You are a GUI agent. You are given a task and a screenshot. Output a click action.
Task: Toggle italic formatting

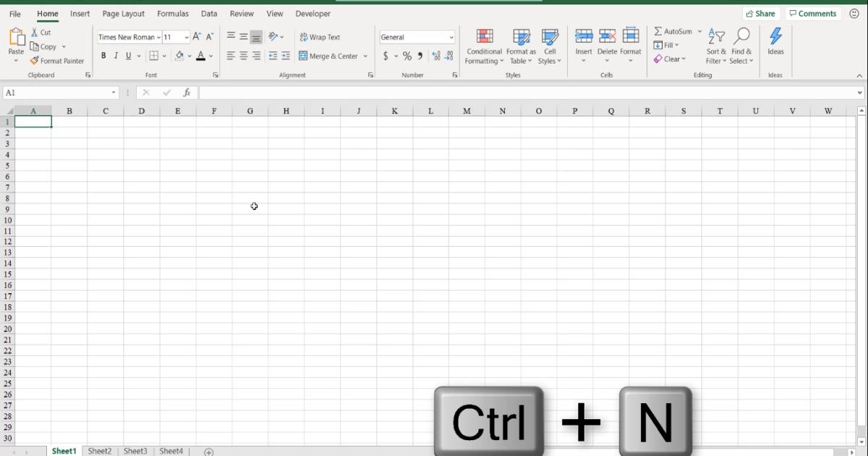point(115,56)
